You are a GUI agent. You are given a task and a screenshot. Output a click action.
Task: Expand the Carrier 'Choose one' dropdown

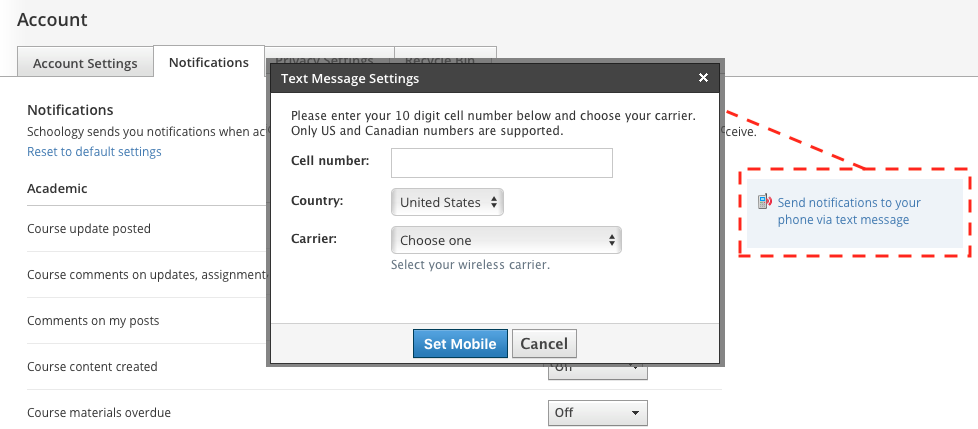pos(506,240)
